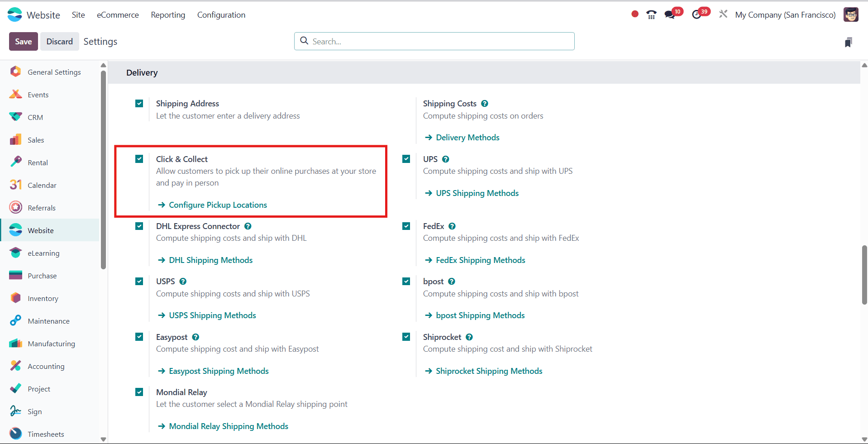The width and height of the screenshot is (868, 444).
Task: Open DHL Shipping Methods link
Action: tap(205, 260)
